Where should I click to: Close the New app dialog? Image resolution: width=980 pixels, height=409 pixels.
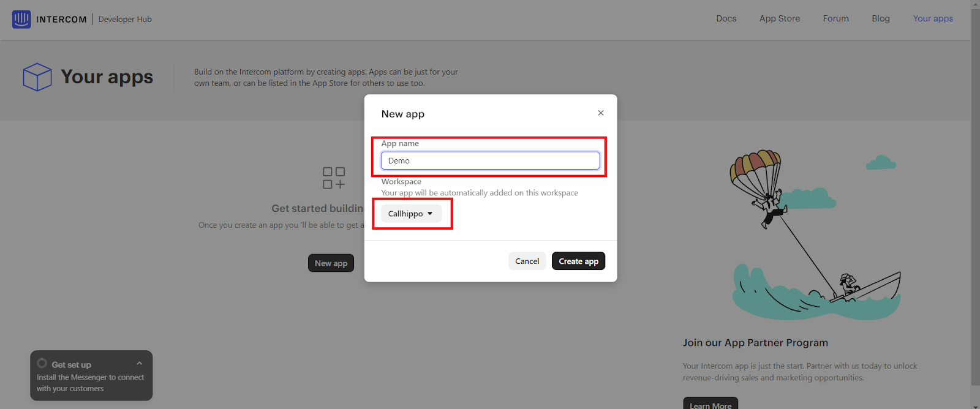[601, 113]
